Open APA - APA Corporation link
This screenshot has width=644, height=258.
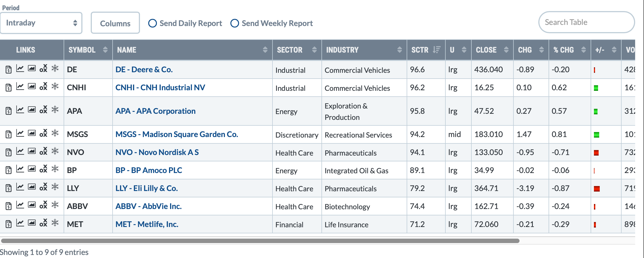point(155,111)
